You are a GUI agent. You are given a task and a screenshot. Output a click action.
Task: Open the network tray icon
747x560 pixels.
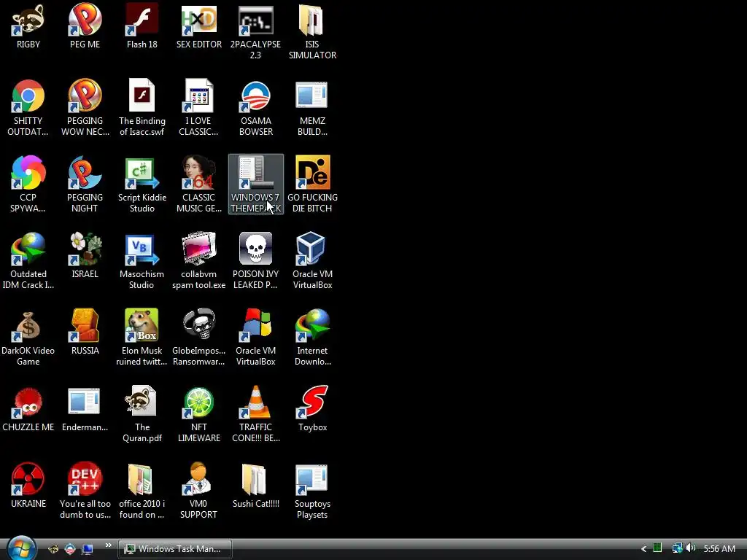[677, 548]
